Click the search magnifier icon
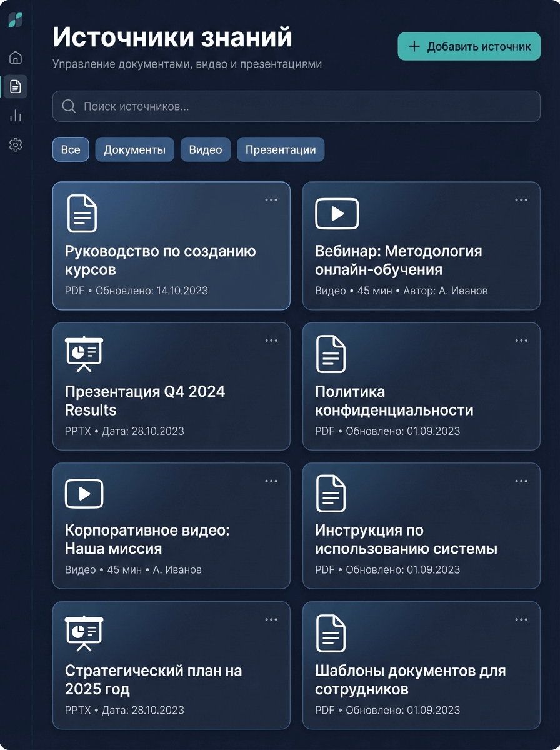The height and width of the screenshot is (750, 560). [x=69, y=106]
